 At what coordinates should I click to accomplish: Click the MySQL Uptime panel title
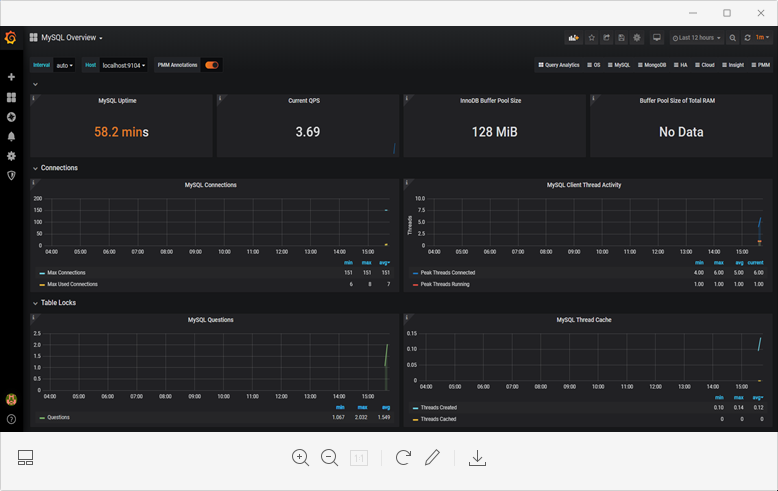[x=117, y=101]
